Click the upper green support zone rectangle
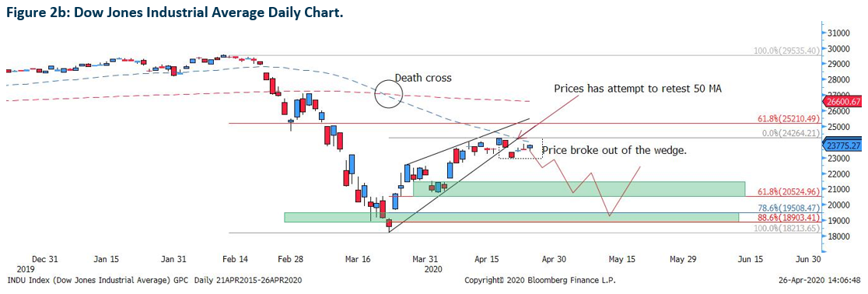This screenshot has width=868, height=294. tap(579, 189)
